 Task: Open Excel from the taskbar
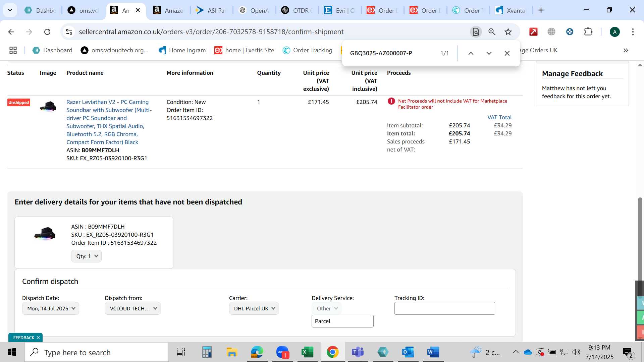point(307,352)
